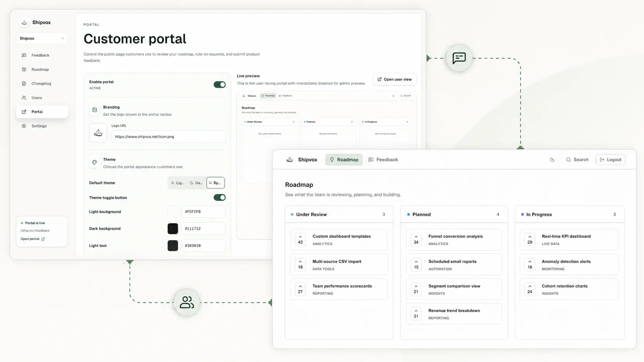Open Funnel conversion analysis card
The width and height of the screenshot is (644, 362).
[x=454, y=240]
